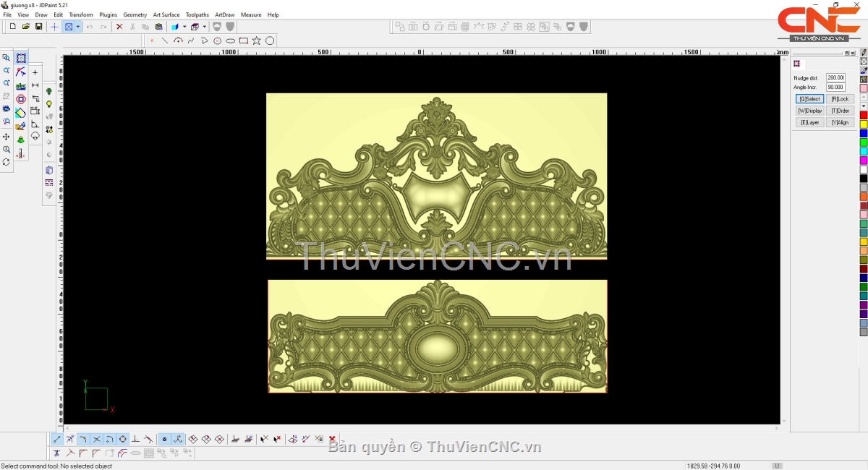Click the red X icon in bottom toolbar
Viewport: 868px width, 470px height.
[x=332, y=439]
